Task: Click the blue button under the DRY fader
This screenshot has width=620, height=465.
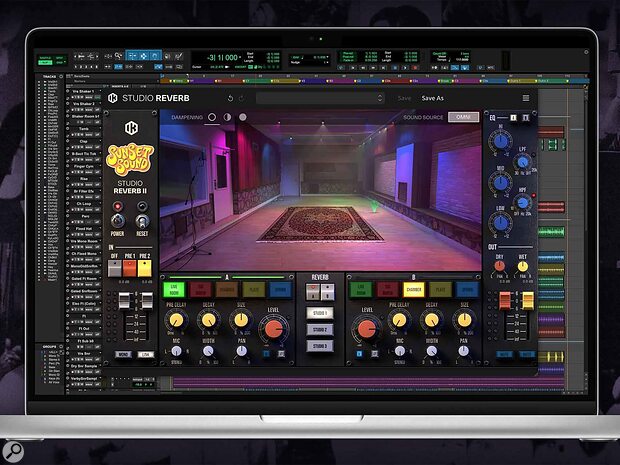Action: tap(505, 354)
